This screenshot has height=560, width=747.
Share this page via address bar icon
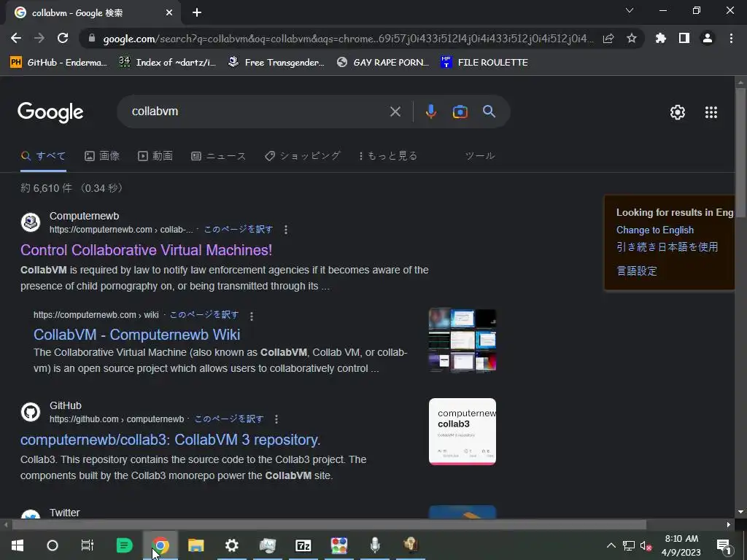[608, 39]
